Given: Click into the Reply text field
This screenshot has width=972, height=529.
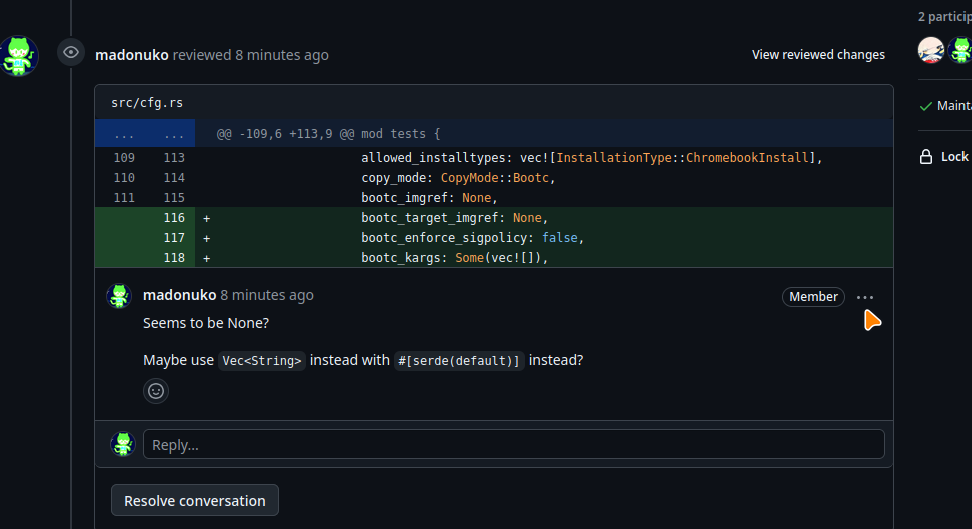Looking at the screenshot, I should tap(513, 445).
